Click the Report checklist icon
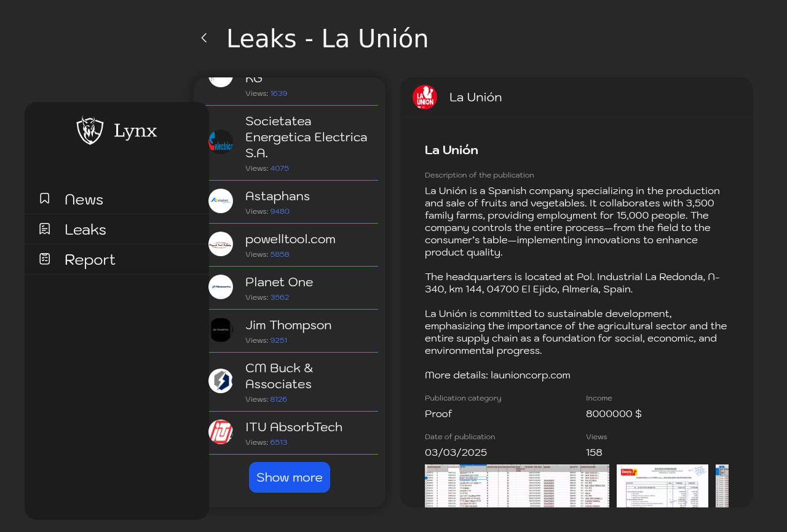Viewport: 787px width, 532px height. tap(45, 259)
